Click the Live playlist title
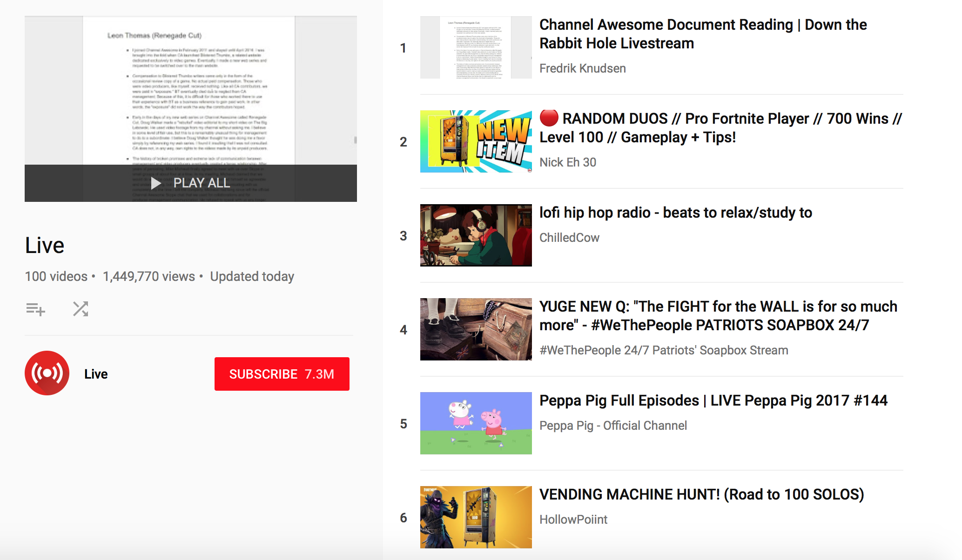Image resolution: width=962 pixels, height=560 pixels. click(x=45, y=246)
